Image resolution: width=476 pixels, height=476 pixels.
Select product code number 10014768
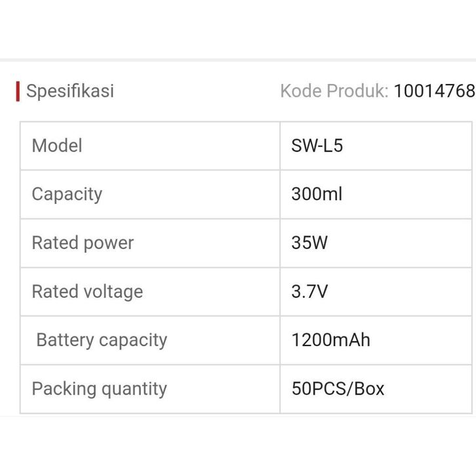[434, 90]
